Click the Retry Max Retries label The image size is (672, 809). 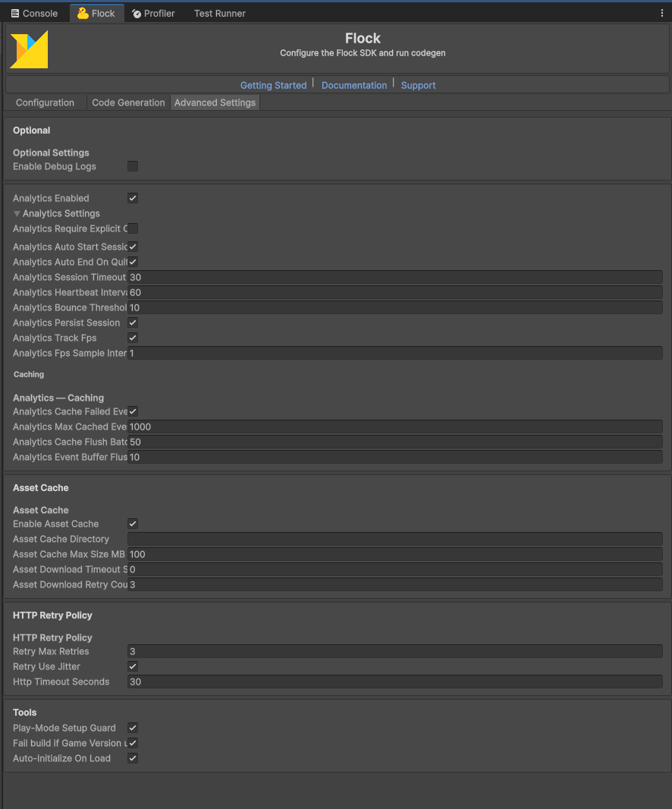point(51,651)
